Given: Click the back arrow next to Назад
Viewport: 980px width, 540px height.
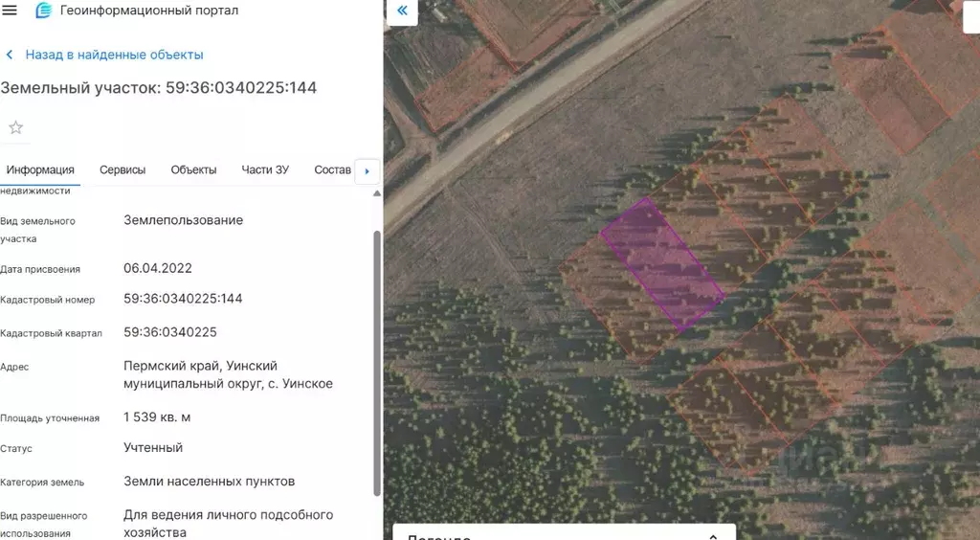Looking at the screenshot, I should (10, 56).
